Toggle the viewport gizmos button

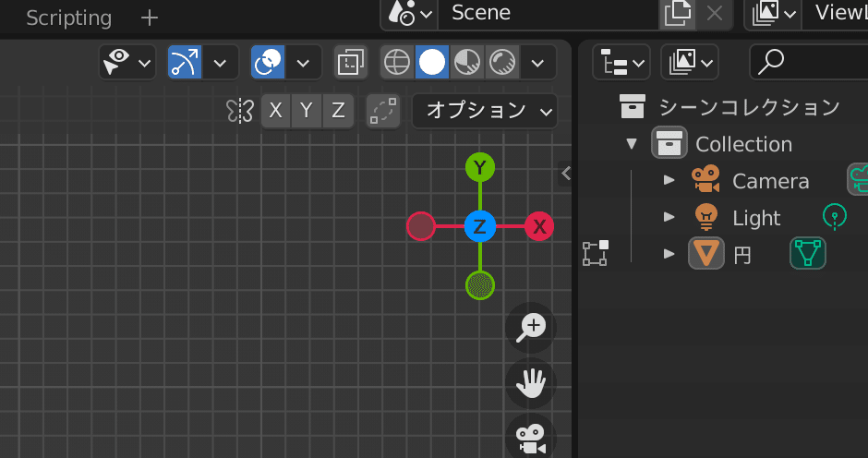[x=185, y=62]
